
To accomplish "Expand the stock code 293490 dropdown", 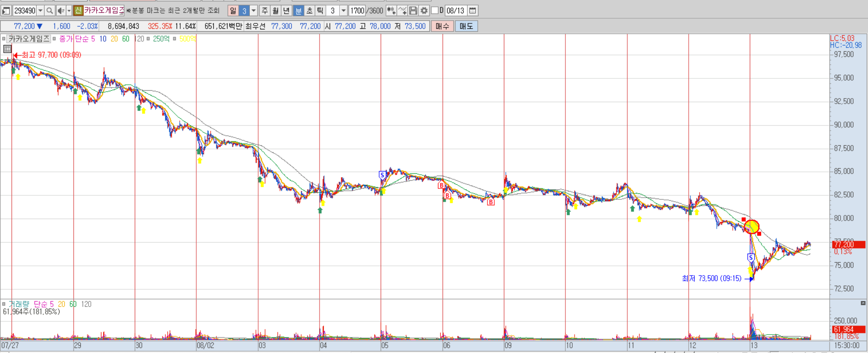I will click(x=40, y=11).
